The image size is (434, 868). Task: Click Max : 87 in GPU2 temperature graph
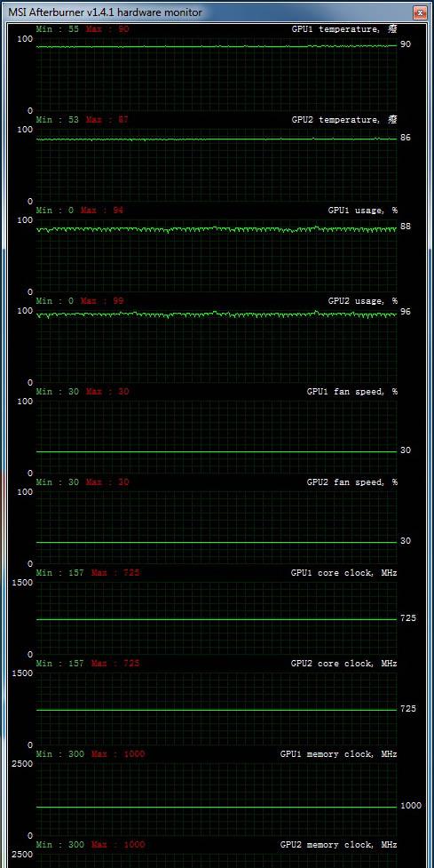[107, 120]
